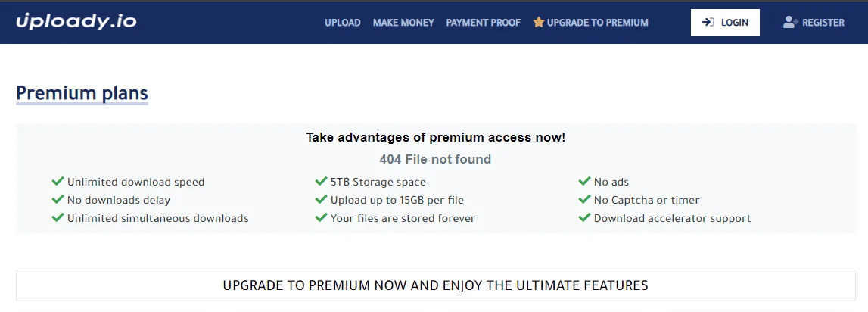Open the Make Money page
This screenshot has height=312, width=868.
[x=403, y=23]
